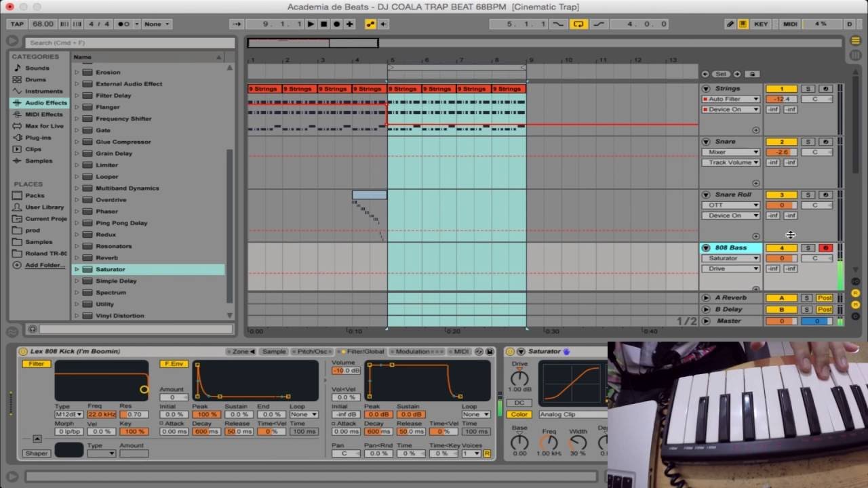This screenshot has width=868, height=488.
Task: Click the TAP tempo button
Action: [x=17, y=24]
